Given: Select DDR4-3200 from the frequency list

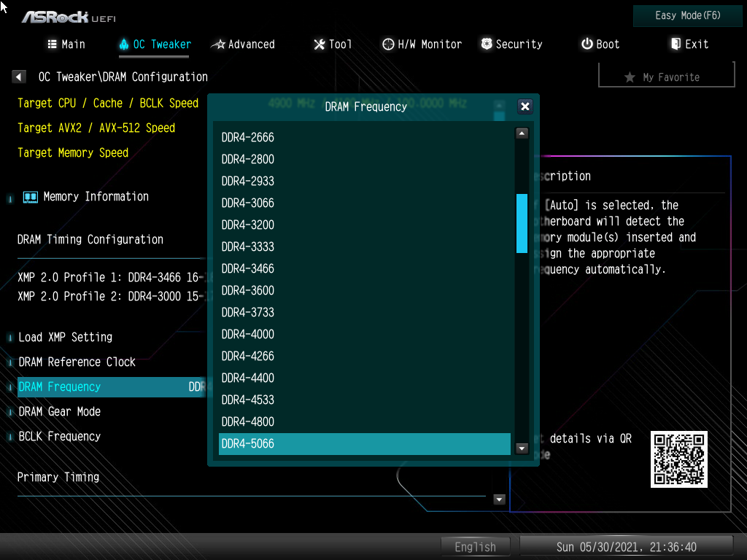Looking at the screenshot, I should (x=248, y=225).
